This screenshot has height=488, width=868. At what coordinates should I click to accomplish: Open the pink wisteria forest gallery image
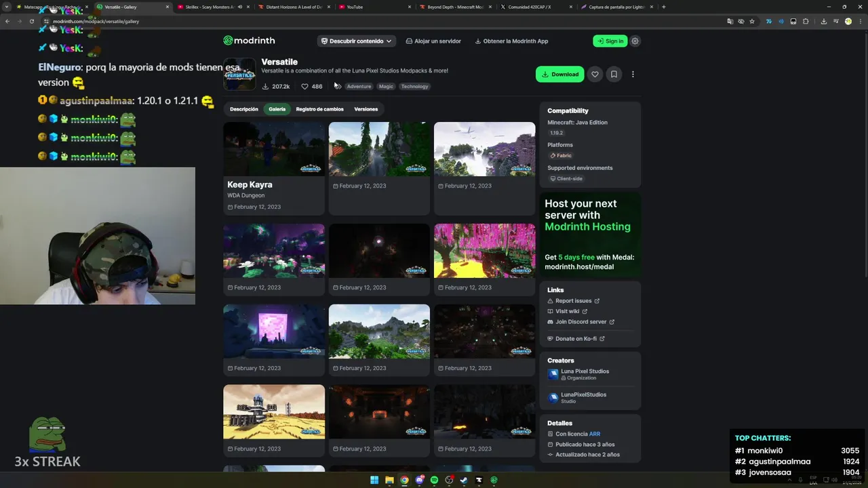coord(484,251)
